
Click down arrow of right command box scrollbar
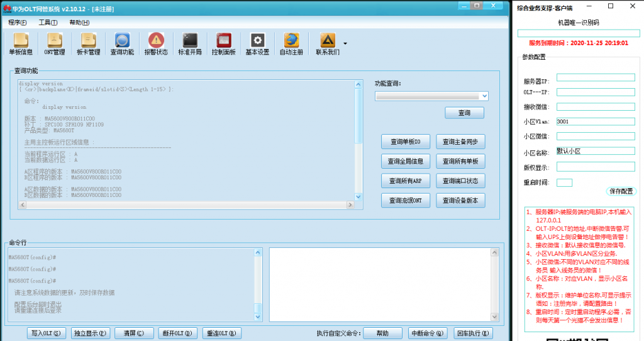[x=494, y=316]
